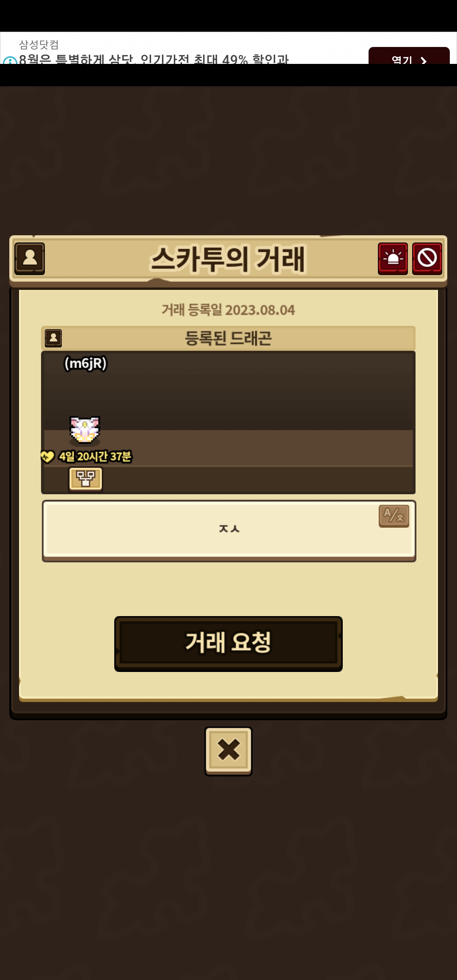Screen dimensions: 457x980
Task: Open the ad headline about 8월 discounts
Action: pyautogui.click(x=154, y=59)
